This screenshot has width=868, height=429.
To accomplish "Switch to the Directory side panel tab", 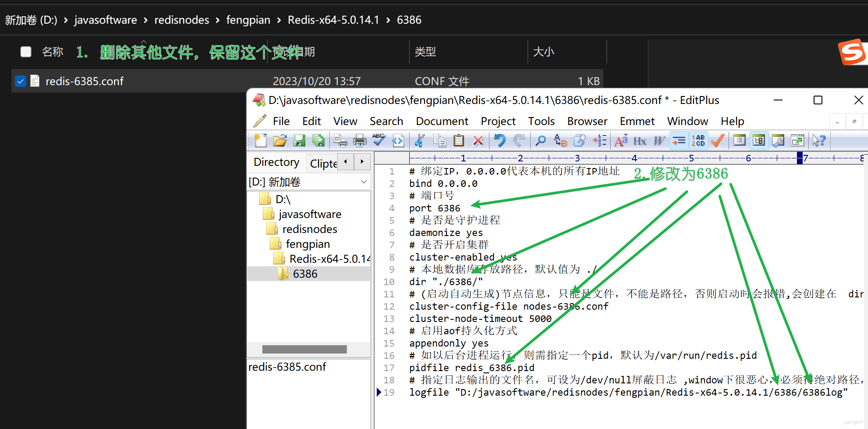I will pyautogui.click(x=276, y=162).
